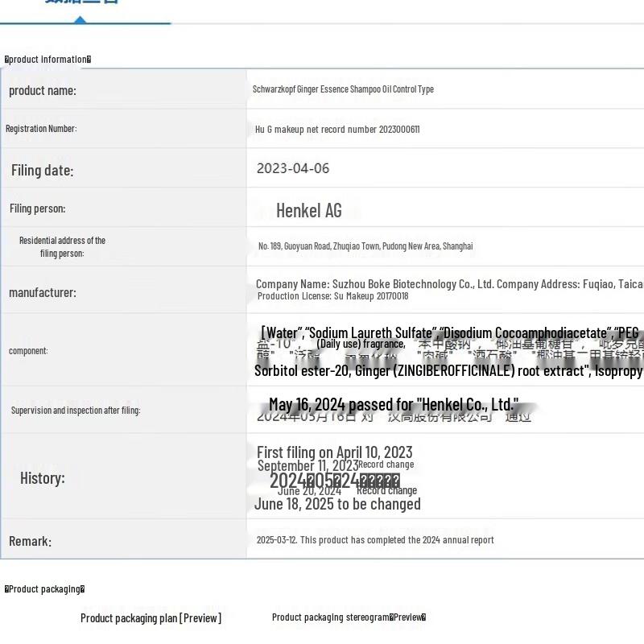Click the Guoyuan Road residential address text

coord(365,246)
